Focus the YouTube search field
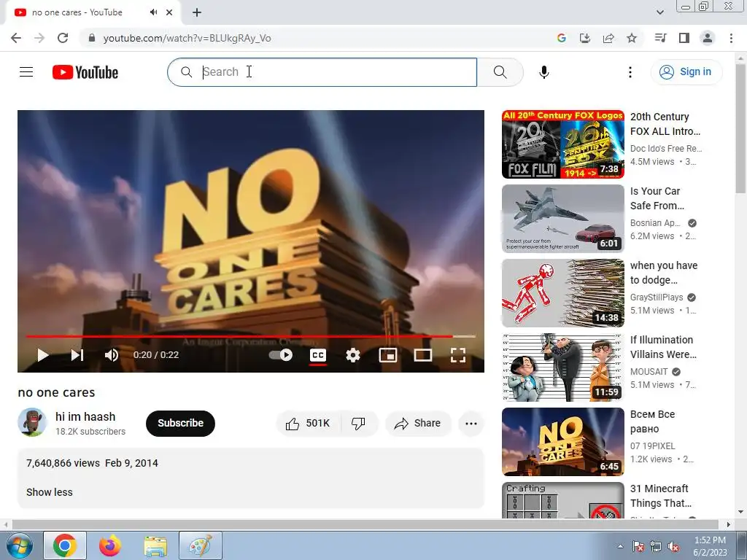 (322, 72)
